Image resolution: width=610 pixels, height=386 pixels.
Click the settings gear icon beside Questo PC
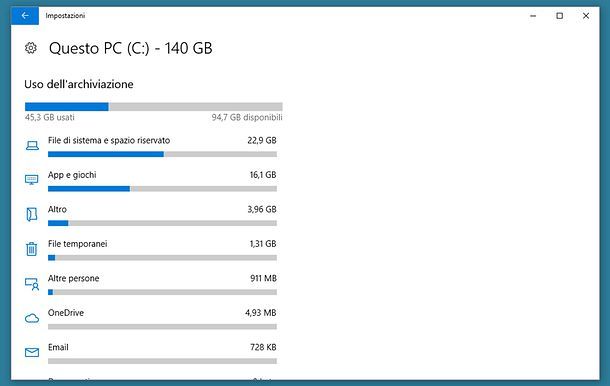31,48
